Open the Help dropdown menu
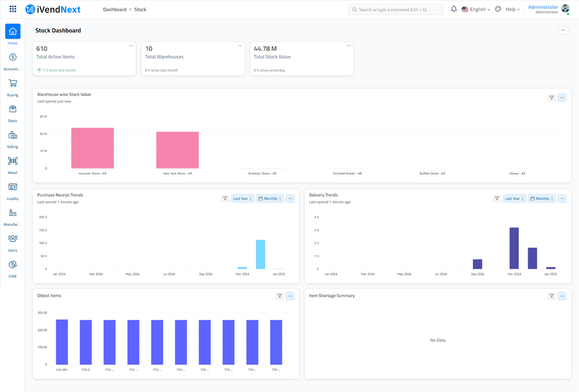The width and height of the screenshot is (579, 392). click(x=512, y=9)
